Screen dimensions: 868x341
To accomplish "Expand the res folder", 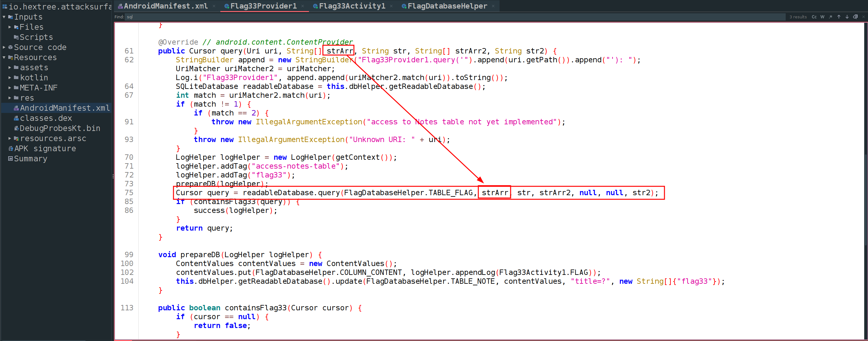I will [x=10, y=98].
